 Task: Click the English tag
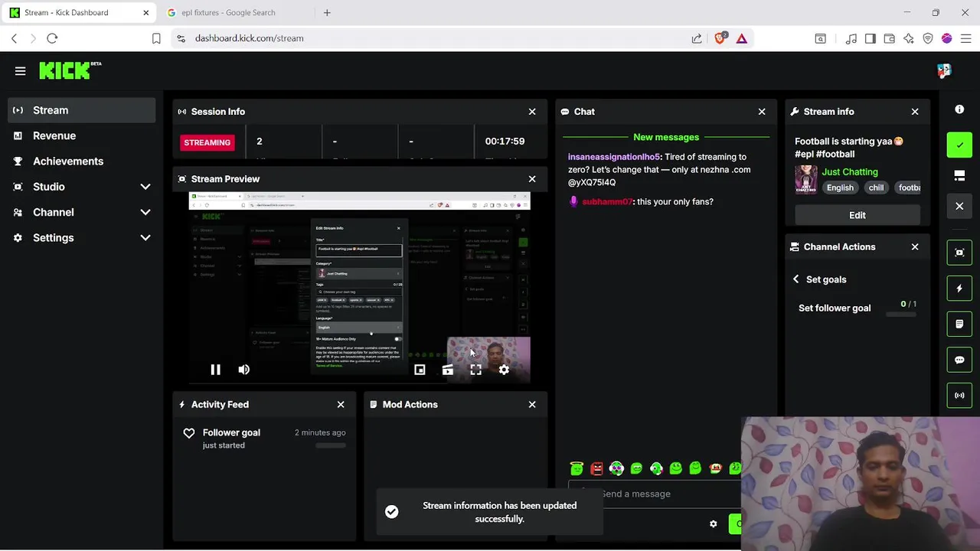point(840,187)
